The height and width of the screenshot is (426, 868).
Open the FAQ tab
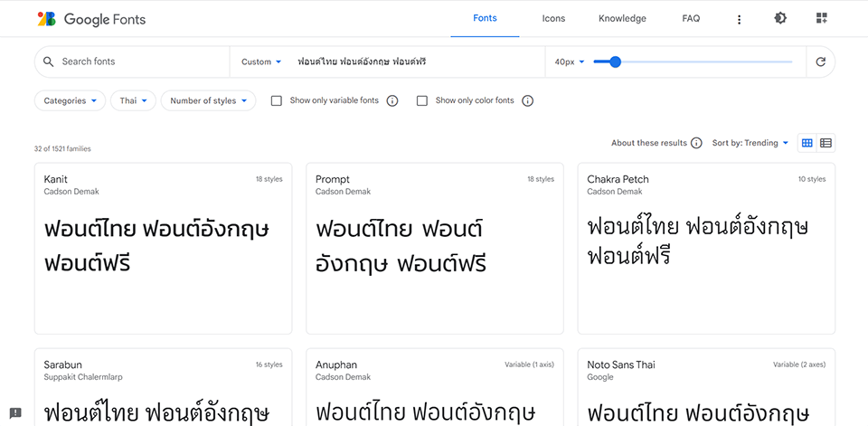691,18
